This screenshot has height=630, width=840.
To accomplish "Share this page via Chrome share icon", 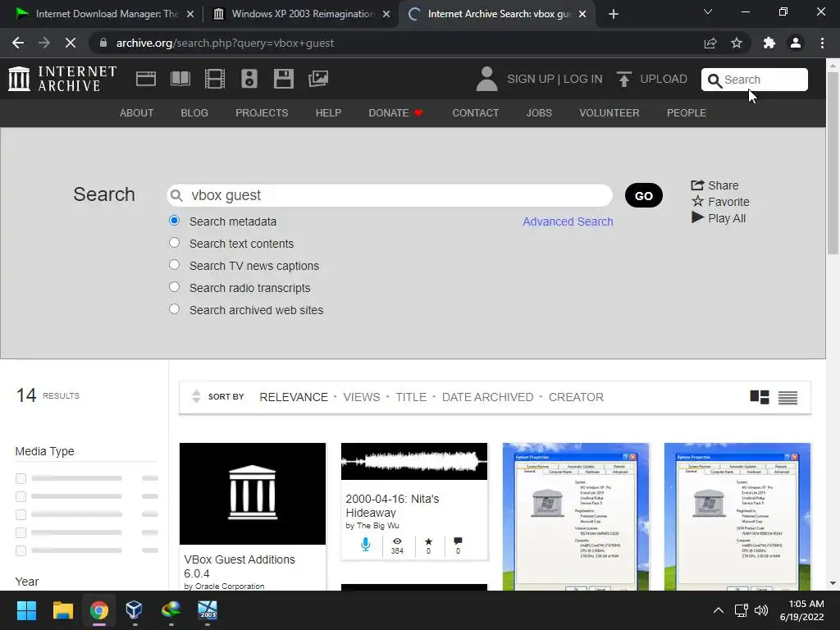I will click(710, 43).
